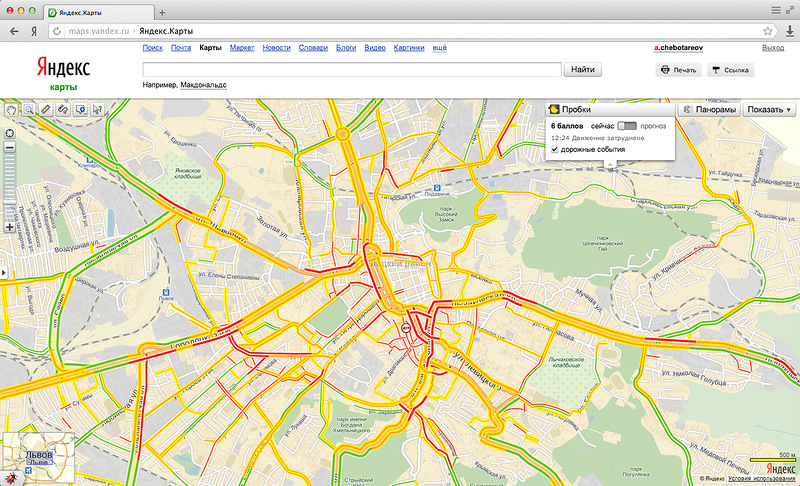The height and width of the screenshot is (486, 800).
Task: Select the add placemark tool
Action: [x=80, y=109]
